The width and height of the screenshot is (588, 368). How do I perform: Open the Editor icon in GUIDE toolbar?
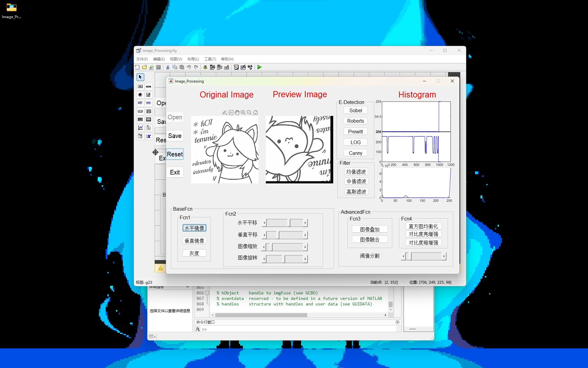[236, 67]
